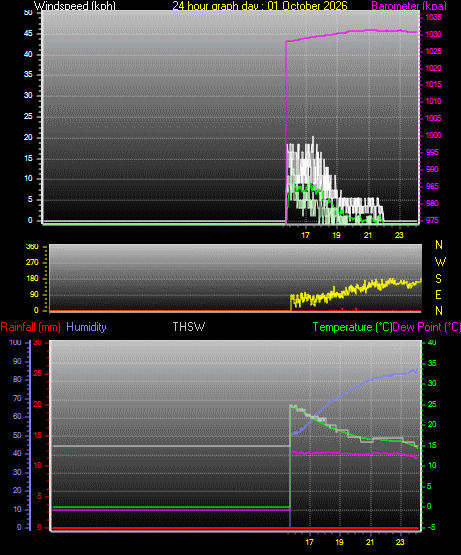This screenshot has width=461, height=555.
Task: Click the 180 degree wind direction label
Action: pos(32,279)
